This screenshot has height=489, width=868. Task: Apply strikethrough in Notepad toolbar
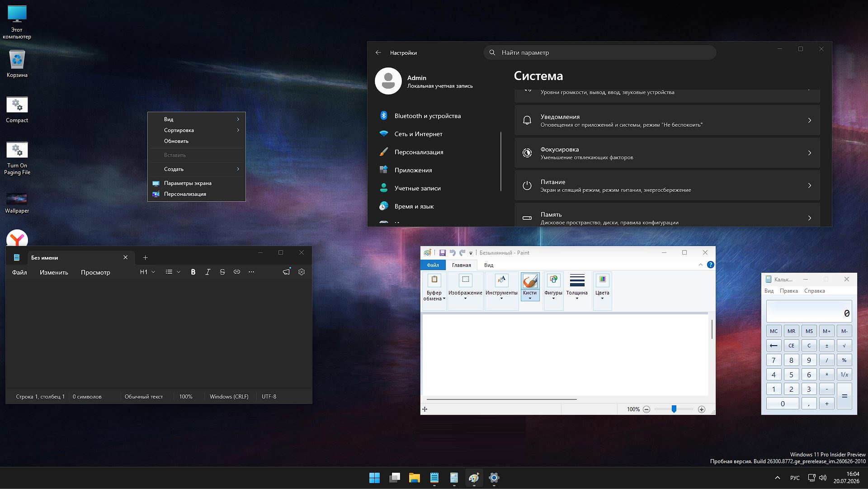click(222, 272)
